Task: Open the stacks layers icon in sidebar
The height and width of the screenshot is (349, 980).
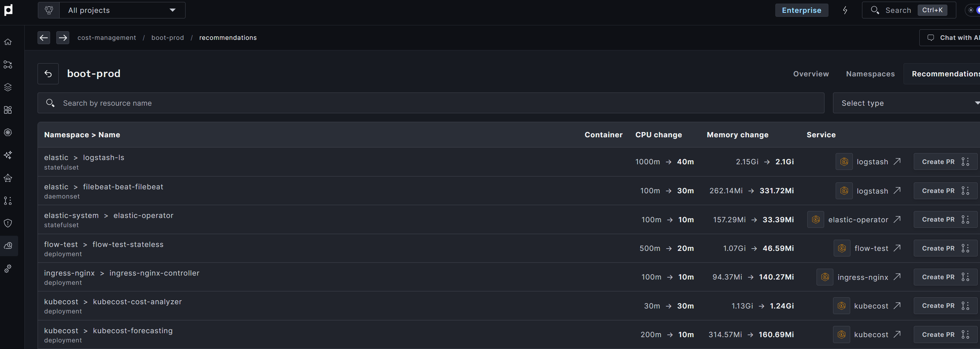Action: pos(8,87)
